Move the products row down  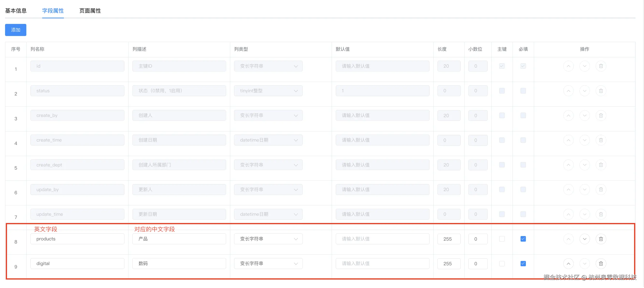[585, 239]
